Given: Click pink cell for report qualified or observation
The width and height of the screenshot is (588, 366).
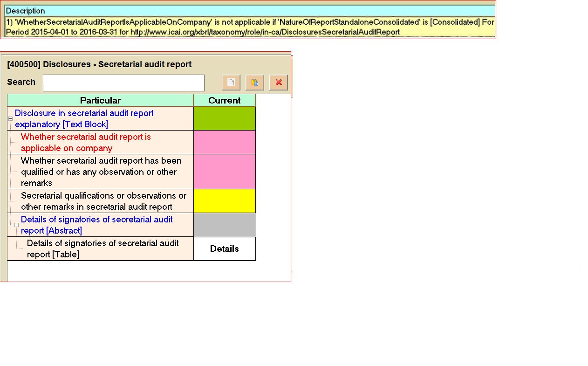Looking at the screenshot, I should 224,172.
